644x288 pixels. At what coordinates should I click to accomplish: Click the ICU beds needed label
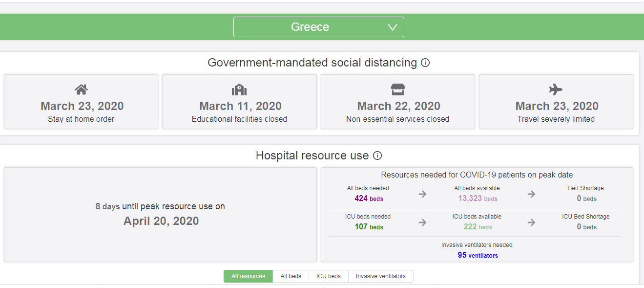click(368, 217)
